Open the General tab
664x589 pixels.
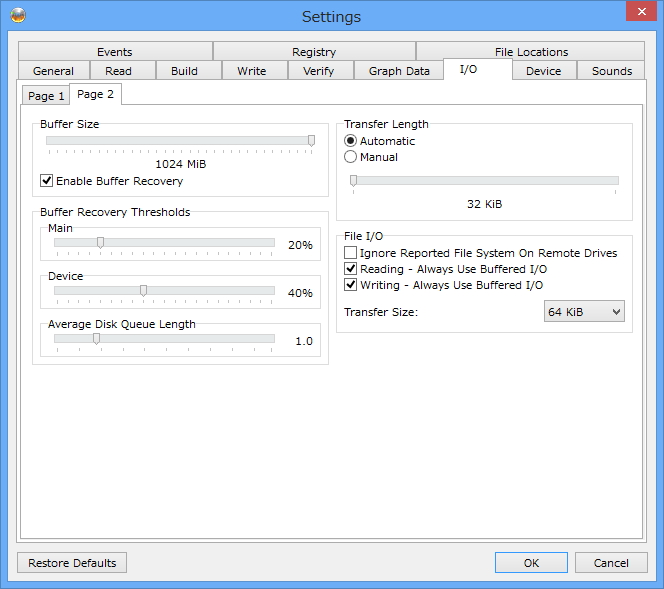point(54,71)
